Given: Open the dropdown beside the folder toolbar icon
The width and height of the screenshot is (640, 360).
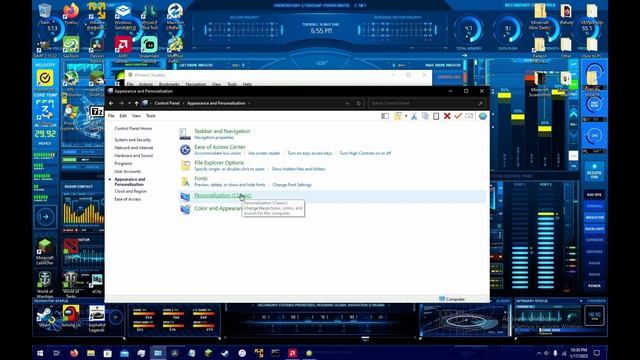Looking at the screenshot, I should 406,116.
